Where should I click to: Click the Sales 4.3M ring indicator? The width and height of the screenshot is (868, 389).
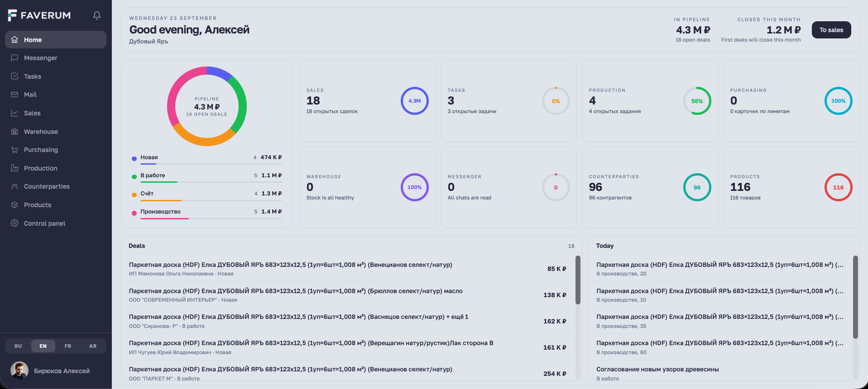(415, 101)
